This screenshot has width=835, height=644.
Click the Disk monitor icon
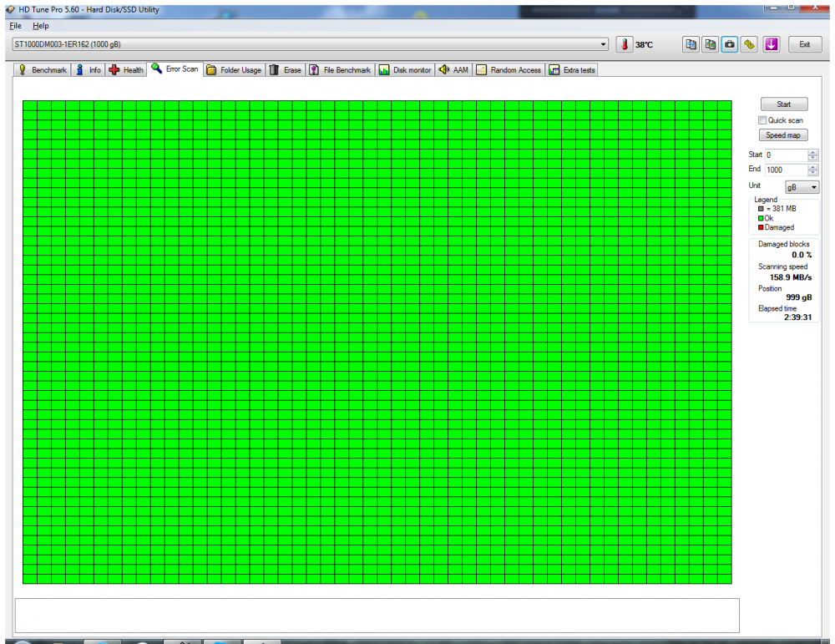382,69
